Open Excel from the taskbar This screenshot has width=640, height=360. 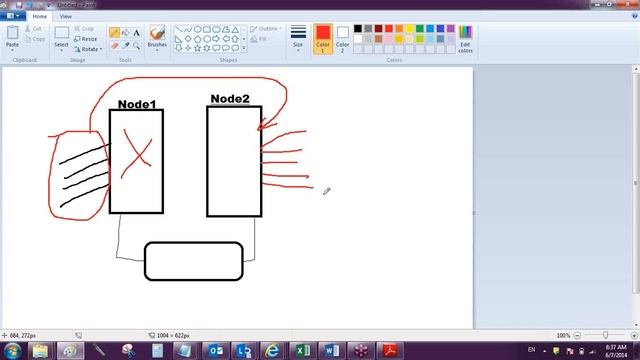click(302, 351)
